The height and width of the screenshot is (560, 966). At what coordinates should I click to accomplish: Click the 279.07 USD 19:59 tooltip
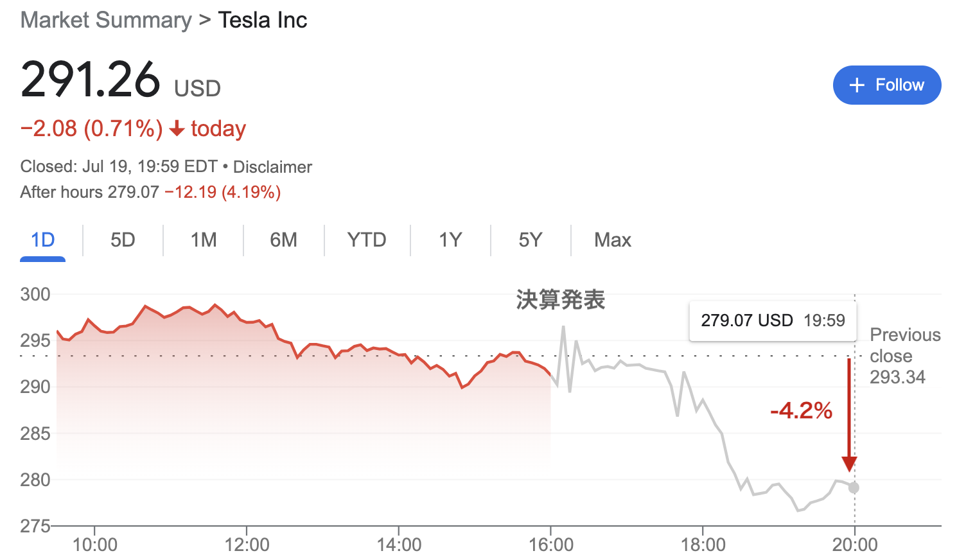pyautogui.click(x=773, y=320)
